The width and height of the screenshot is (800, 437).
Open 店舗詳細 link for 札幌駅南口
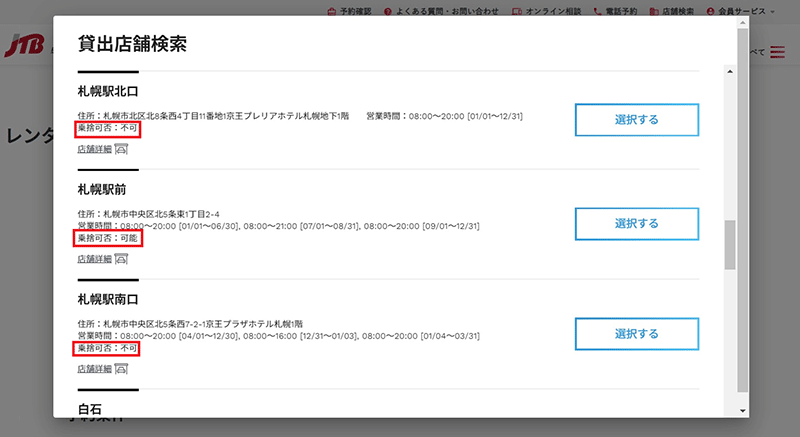[x=94, y=369]
